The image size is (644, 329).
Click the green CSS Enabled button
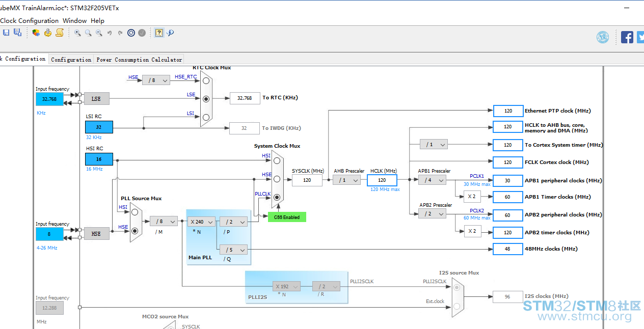click(x=287, y=217)
